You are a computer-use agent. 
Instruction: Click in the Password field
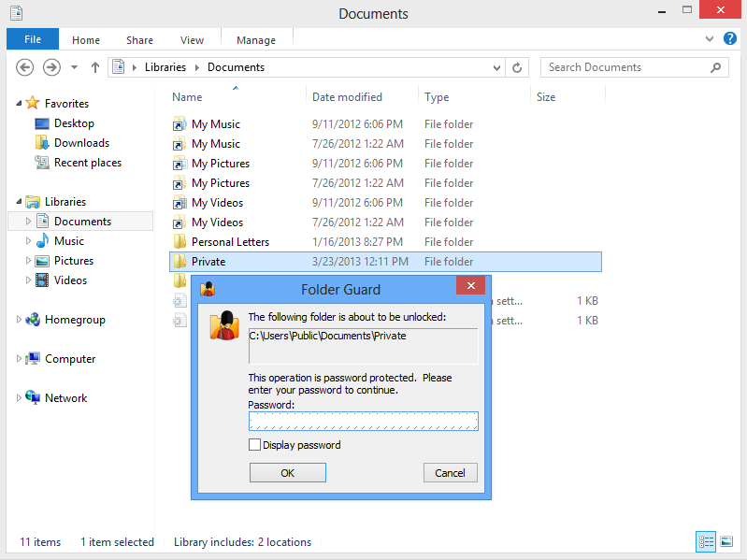pos(363,421)
